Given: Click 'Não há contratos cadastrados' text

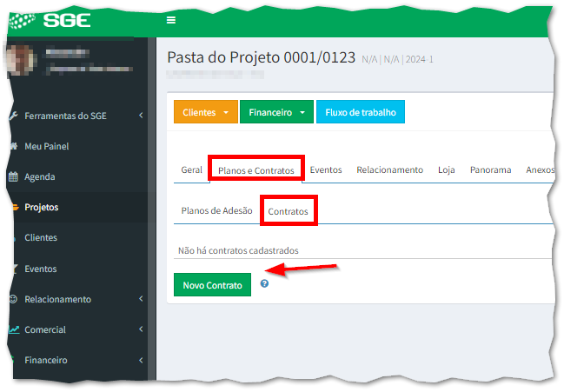Looking at the screenshot, I should tap(238, 250).
